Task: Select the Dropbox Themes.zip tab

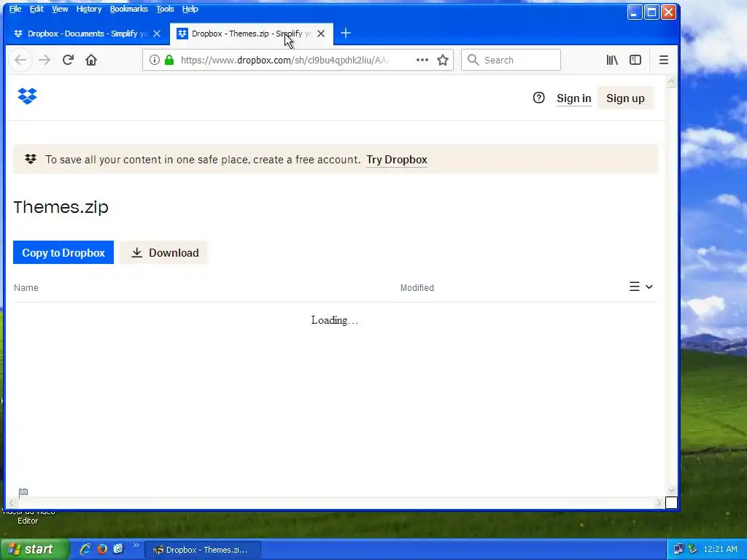Action: pyautogui.click(x=252, y=34)
